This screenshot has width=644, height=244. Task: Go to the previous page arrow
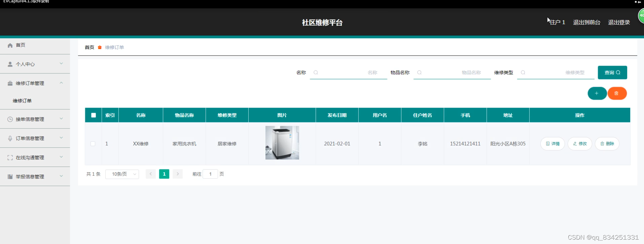151,174
